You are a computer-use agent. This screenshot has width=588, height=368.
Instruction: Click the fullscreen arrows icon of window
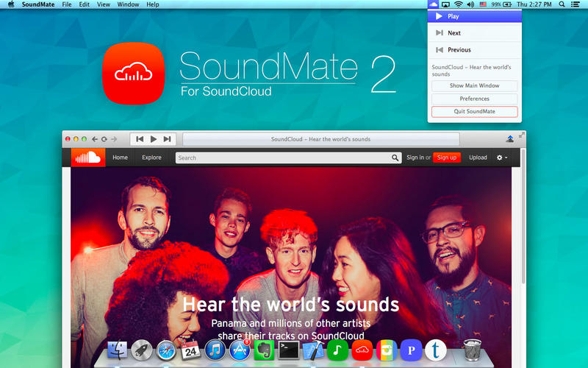point(522,135)
